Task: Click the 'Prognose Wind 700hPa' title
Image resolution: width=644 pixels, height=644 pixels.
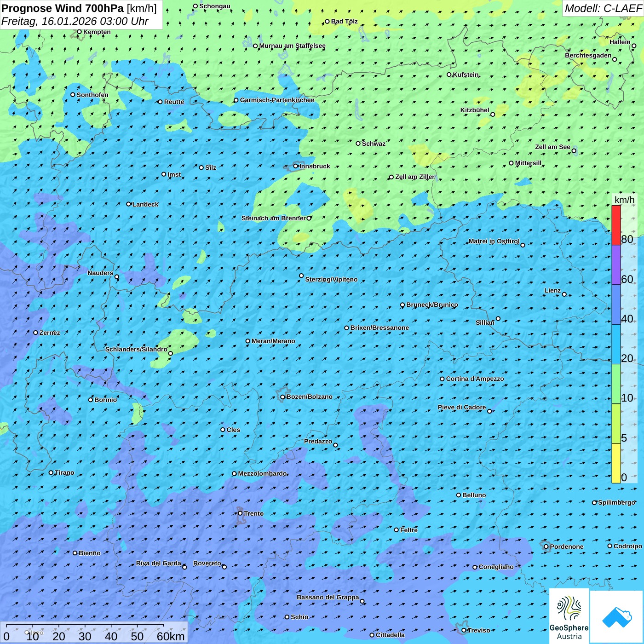Action: click(x=63, y=8)
